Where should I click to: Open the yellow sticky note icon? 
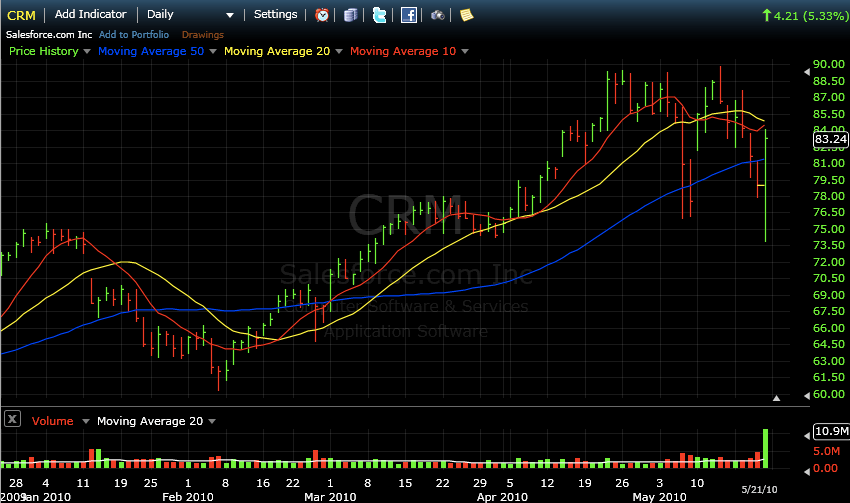click(x=466, y=15)
